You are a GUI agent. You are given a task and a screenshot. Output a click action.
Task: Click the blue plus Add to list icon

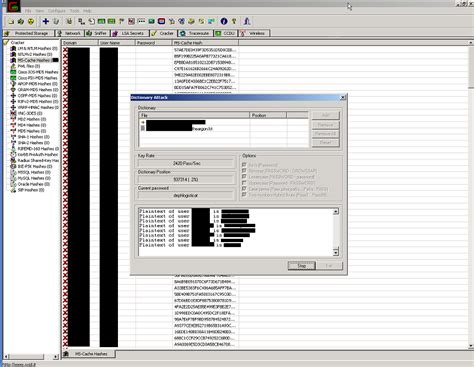[46, 21]
